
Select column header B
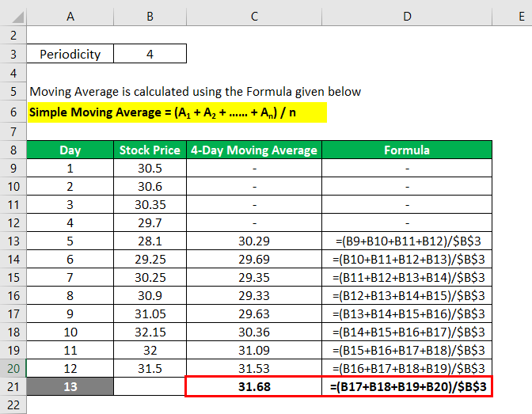(150, 14)
